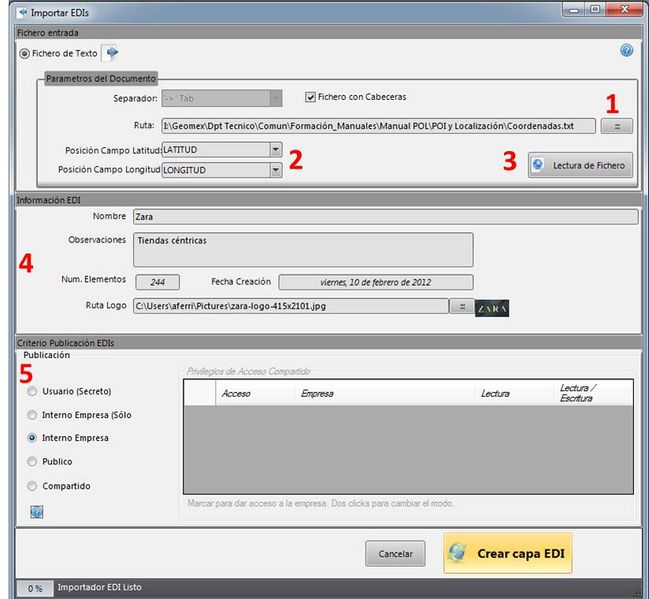Click the blue help icon at top right
The width and height of the screenshot is (649, 599).
[627, 50]
